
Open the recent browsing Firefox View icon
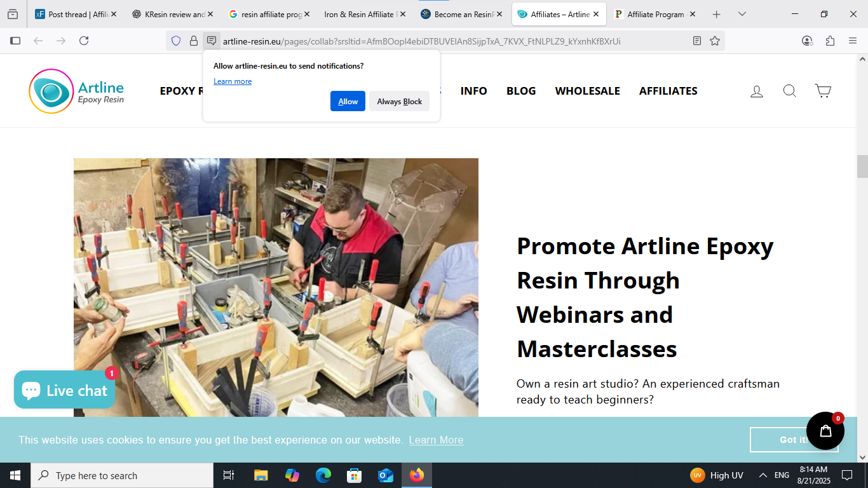pyautogui.click(x=13, y=14)
